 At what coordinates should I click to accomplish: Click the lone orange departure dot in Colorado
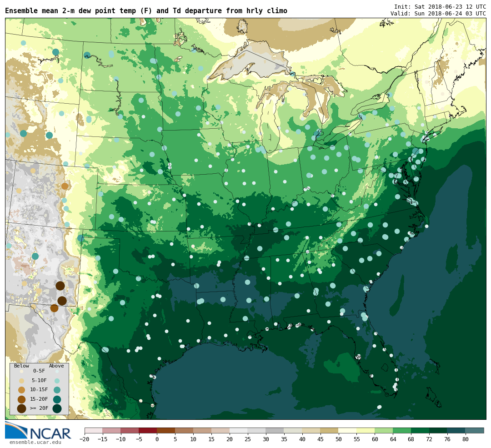coord(65,186)
